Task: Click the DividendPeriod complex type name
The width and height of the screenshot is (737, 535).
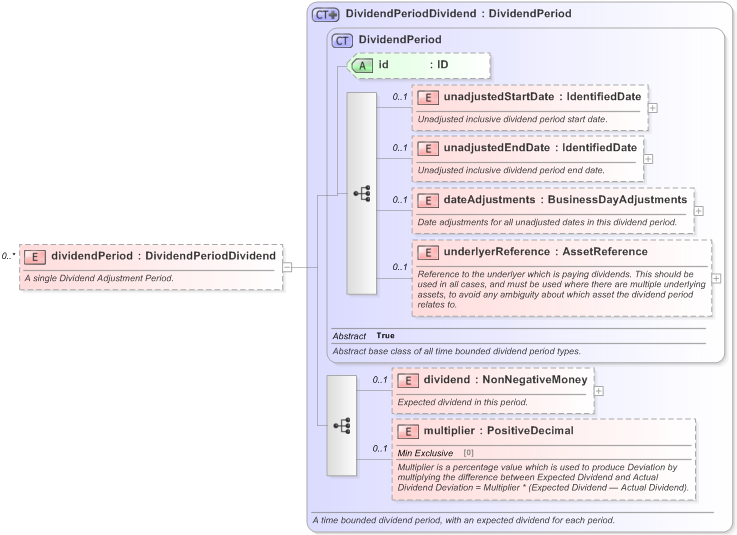Action: click(x=400, y=39)
